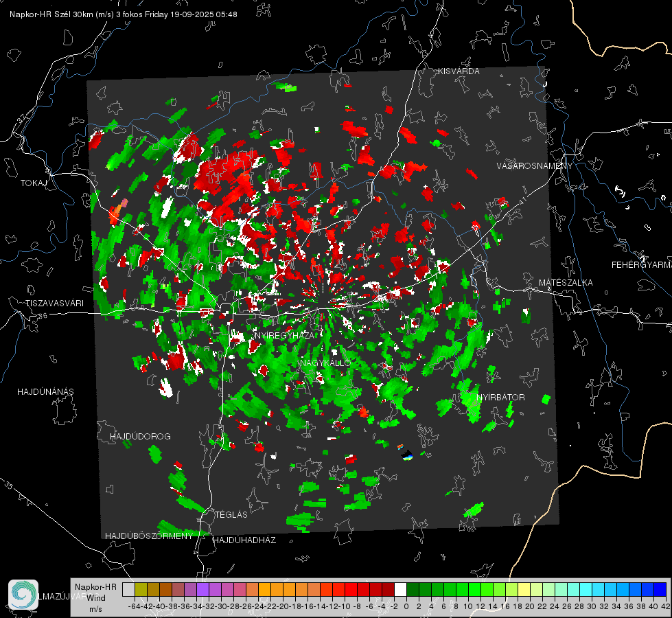Viewport: 672px width, 618px height.
Task: Click the legend value label '-64'
Action: point(135,606)
